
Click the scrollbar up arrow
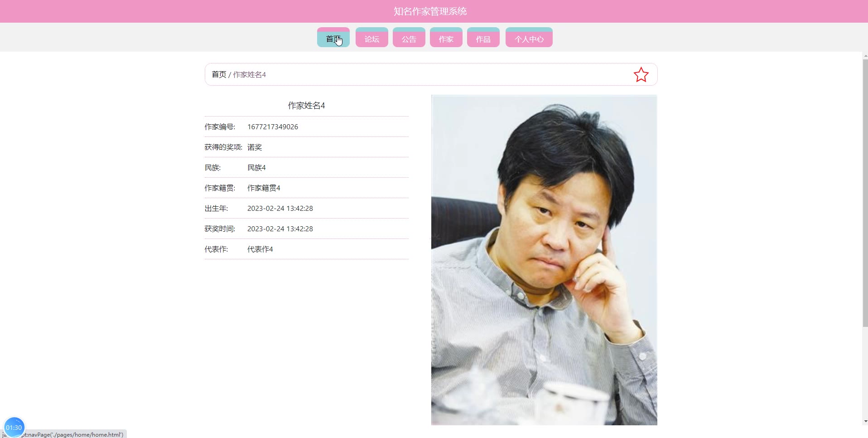(865, 56)
